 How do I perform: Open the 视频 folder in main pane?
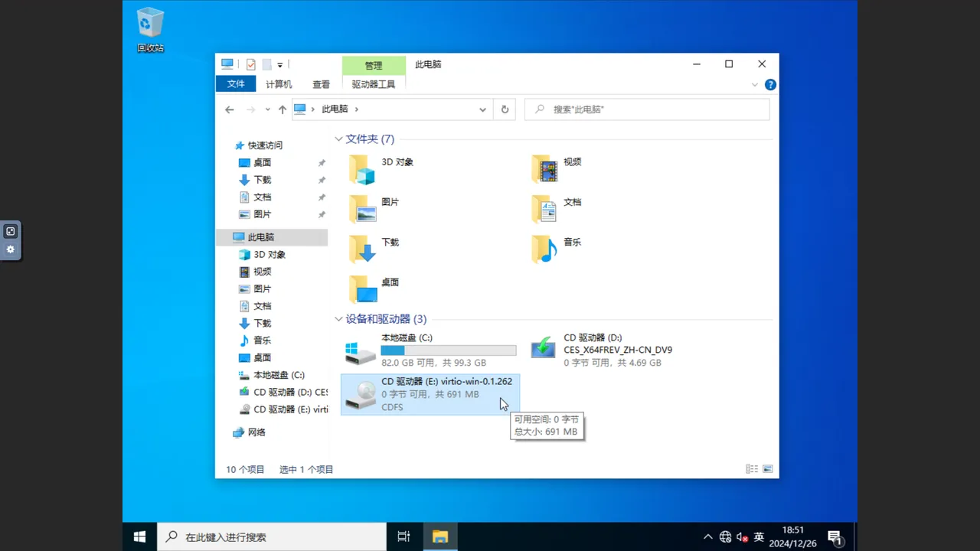coord(544,169)
